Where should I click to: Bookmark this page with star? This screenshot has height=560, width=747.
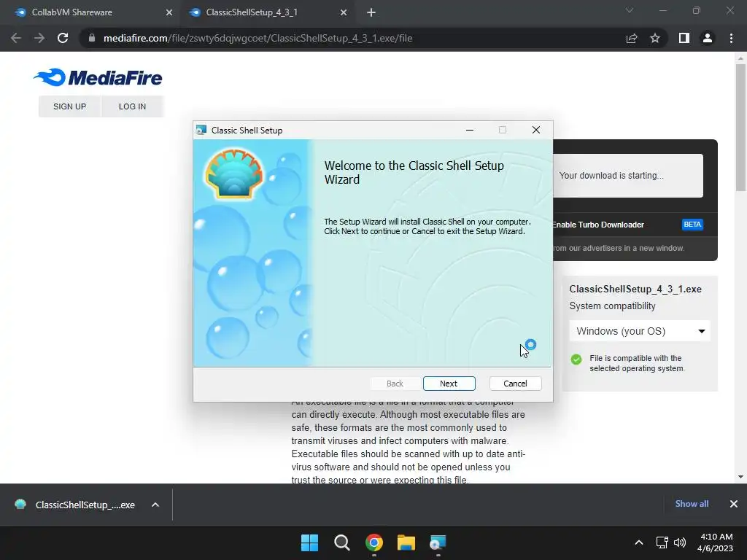click(x=655, y=38)
